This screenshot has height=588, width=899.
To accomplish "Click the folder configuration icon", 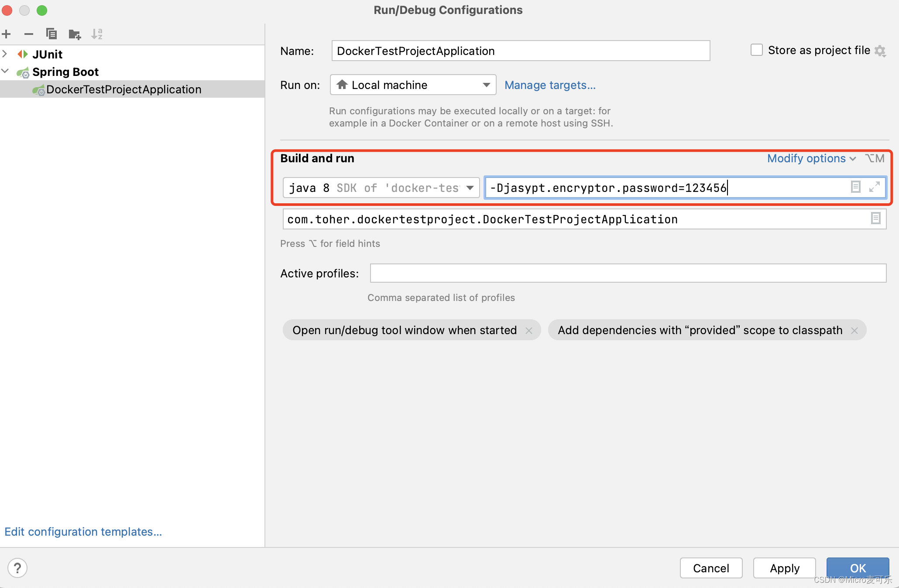I will click(74, 34).
